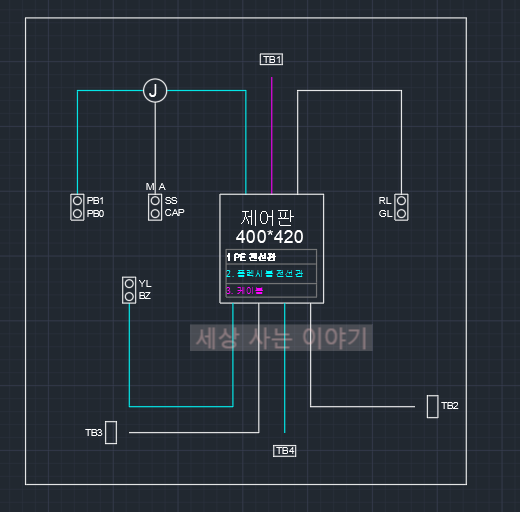Screen dimensions: 520x512
Task: Select the J junction box circle
Action: [x=155, y=90]
